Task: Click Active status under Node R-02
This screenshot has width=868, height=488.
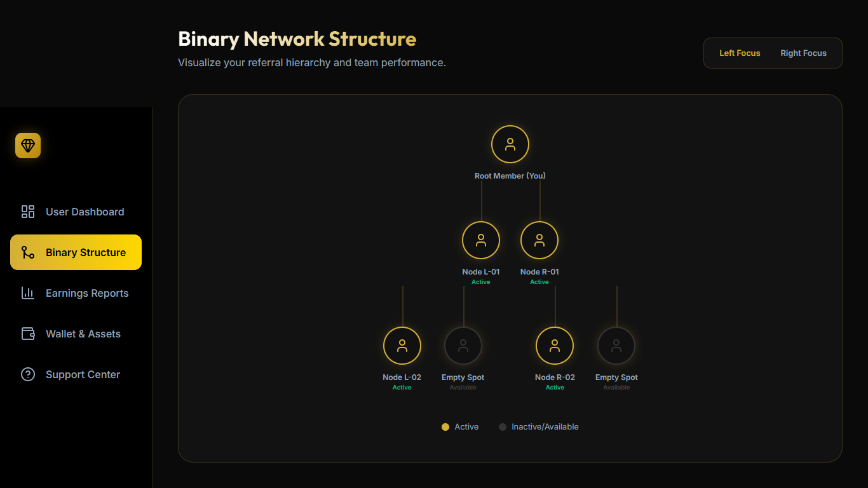Action: (555, 388)
